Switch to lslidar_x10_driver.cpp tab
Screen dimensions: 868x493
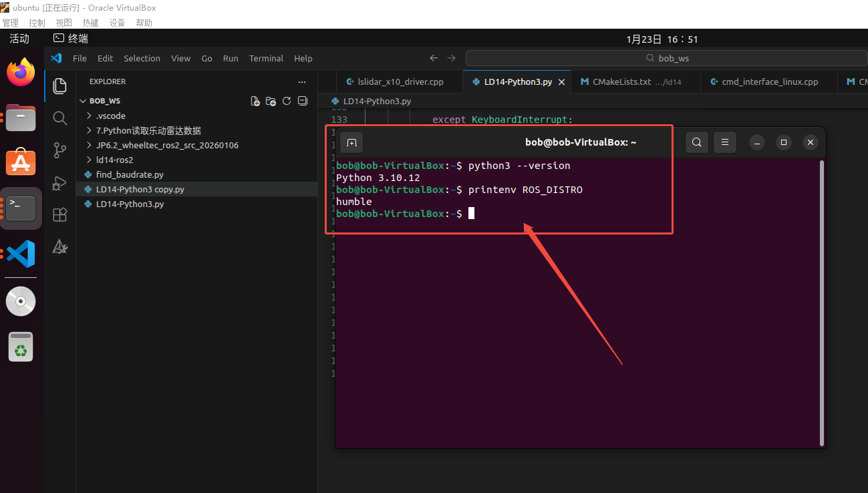(400, 82)
